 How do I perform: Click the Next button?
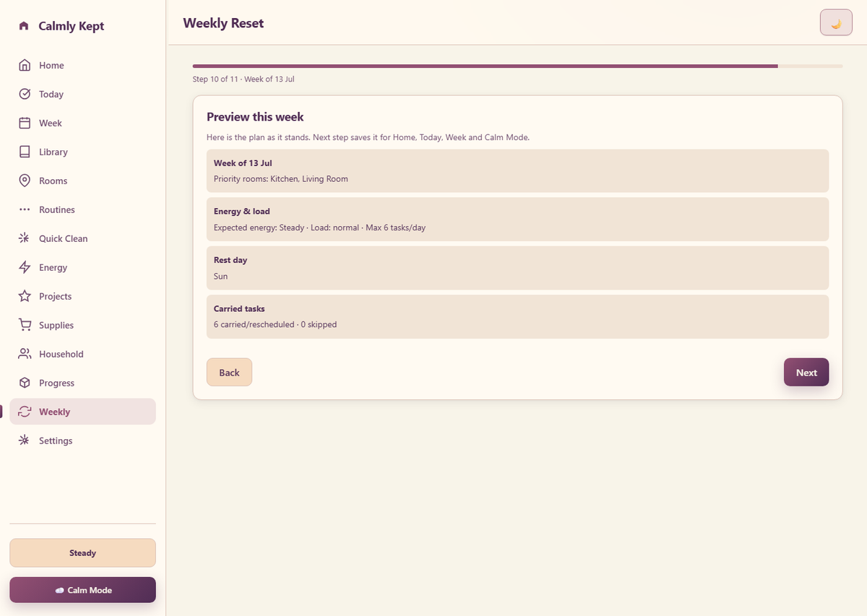[x=806, y=373]
